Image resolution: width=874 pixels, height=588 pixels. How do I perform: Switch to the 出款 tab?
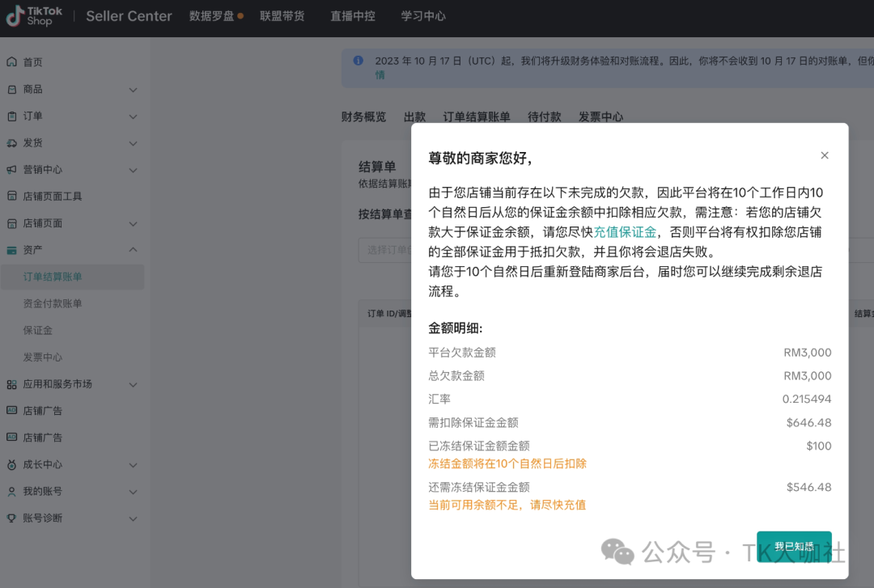(414, 117)
